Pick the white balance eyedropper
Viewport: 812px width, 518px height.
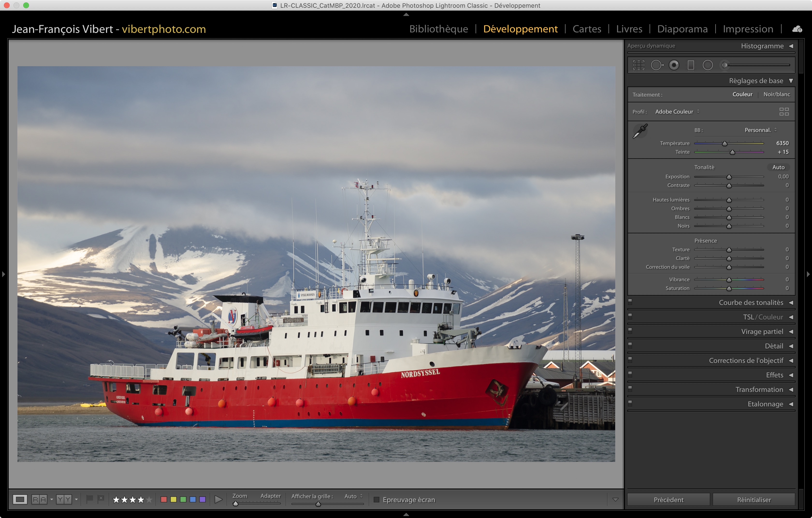click(x=640, y=131)
